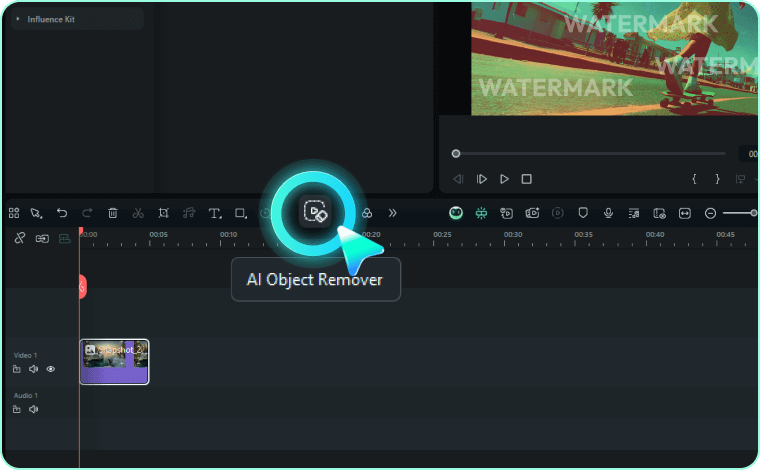The height and width of the screenshot is (470, 760).
Task: Click the Delete trash icon
Action: click(x=113, y=213)
